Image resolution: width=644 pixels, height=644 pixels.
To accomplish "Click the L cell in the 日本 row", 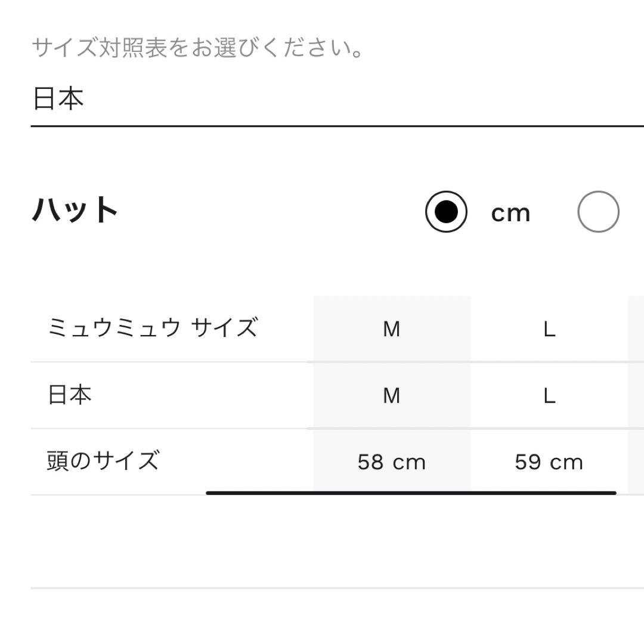I will click(550, 394).
